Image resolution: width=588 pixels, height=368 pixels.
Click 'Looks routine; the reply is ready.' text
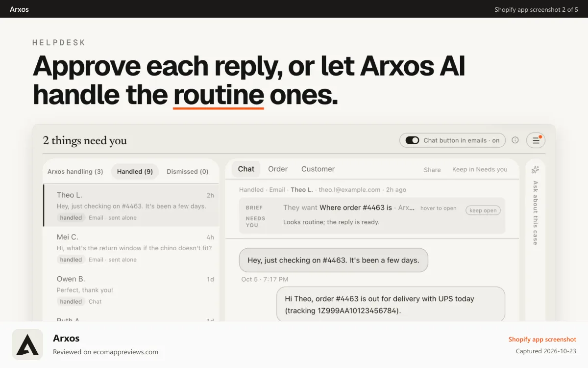331,222
